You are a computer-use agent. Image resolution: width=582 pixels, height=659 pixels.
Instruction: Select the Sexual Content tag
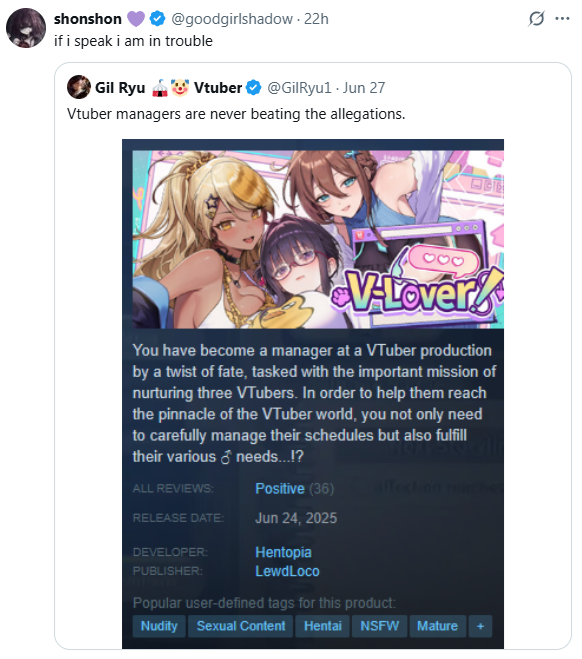241,626
